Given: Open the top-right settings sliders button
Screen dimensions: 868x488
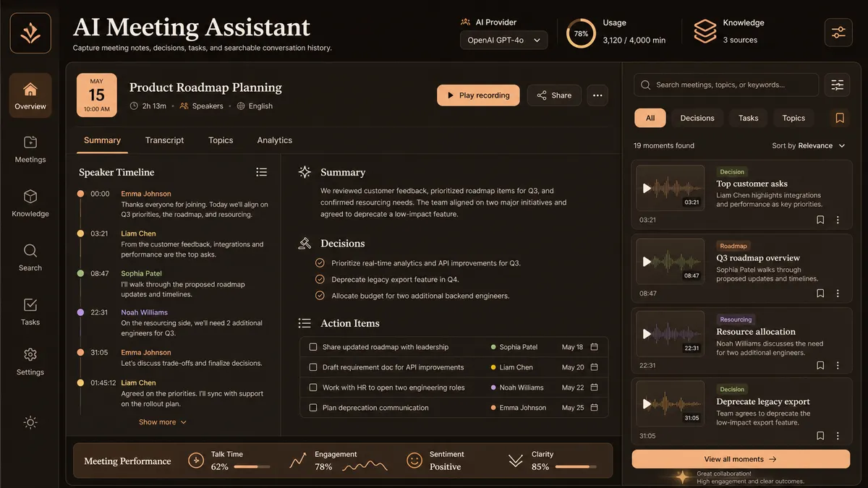Looking at the screenshot, I should tap(838, 33).
